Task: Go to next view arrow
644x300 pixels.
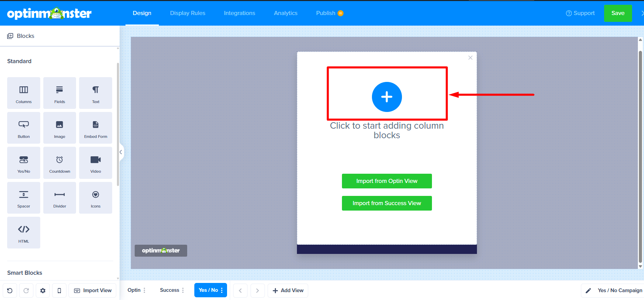Action: 257,290
